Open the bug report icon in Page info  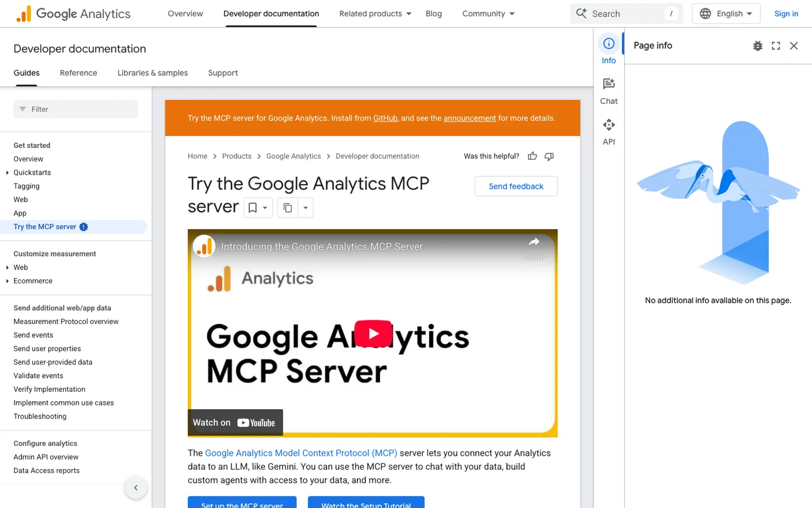click(757, 45)
